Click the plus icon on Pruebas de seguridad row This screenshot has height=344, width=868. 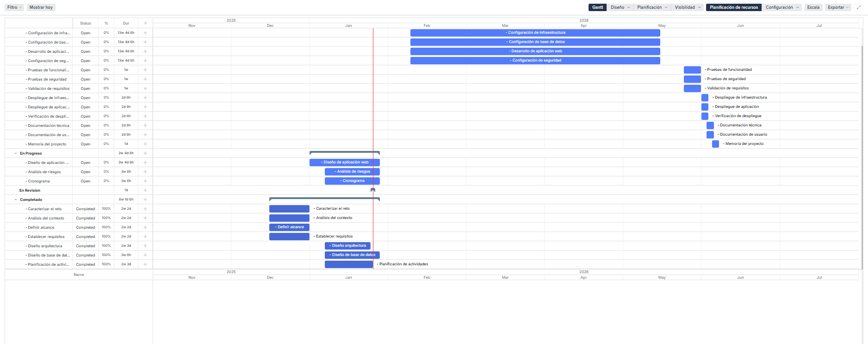pos(145,79)
